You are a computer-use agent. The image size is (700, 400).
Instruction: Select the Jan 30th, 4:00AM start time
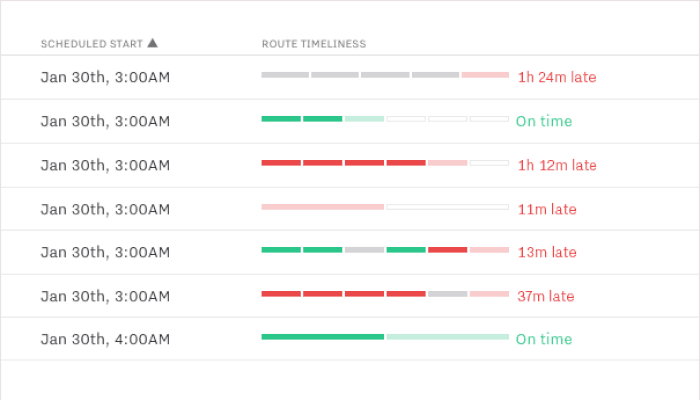[105, 339]
